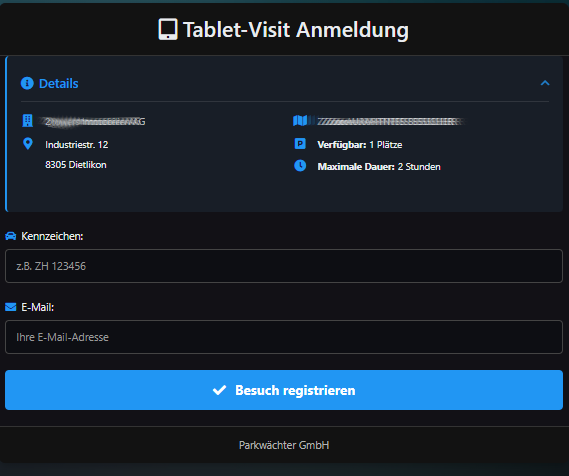Viewport: 569px width, 476px height.
Task: Click the Verfügbar: 1 Plätze text
Action: click(360, 145)
